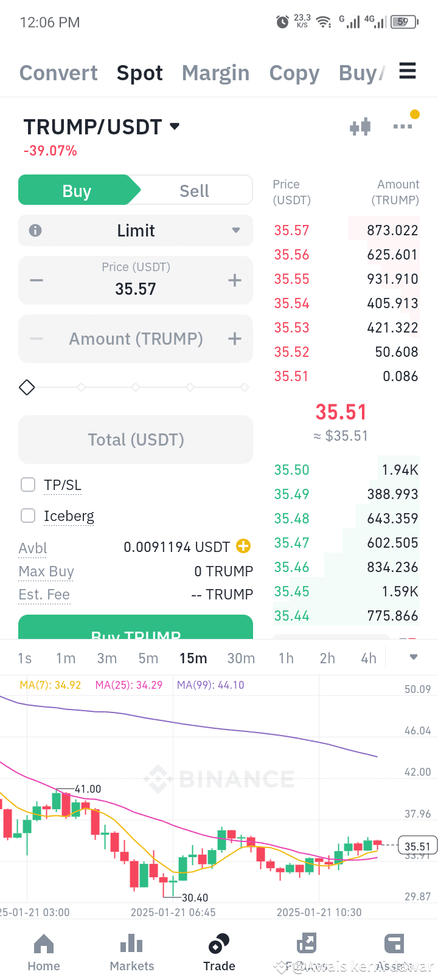Increase price with the plus icon
Image resolution: width=438 pixels, height=980 pixels.
click(235, 280)
